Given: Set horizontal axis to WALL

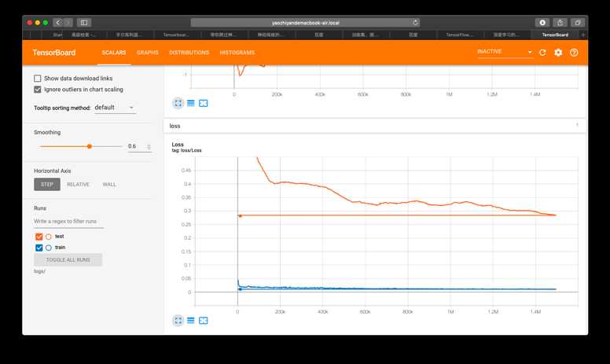Looking at the screenshot, I should [x=109, y=184].
